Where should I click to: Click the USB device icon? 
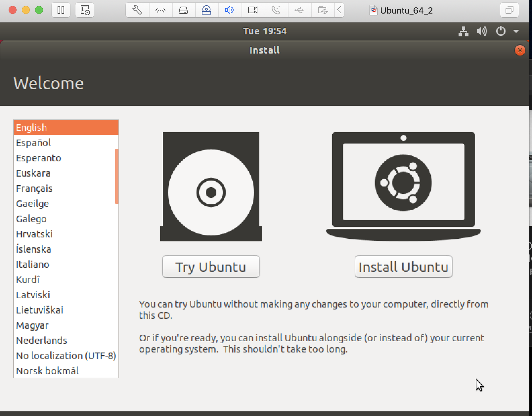point(299,10)
